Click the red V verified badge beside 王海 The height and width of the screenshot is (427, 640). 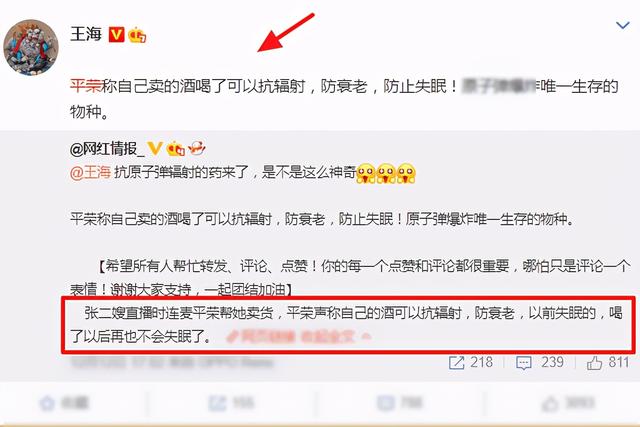pyautogui.click(x=116, y=35)
